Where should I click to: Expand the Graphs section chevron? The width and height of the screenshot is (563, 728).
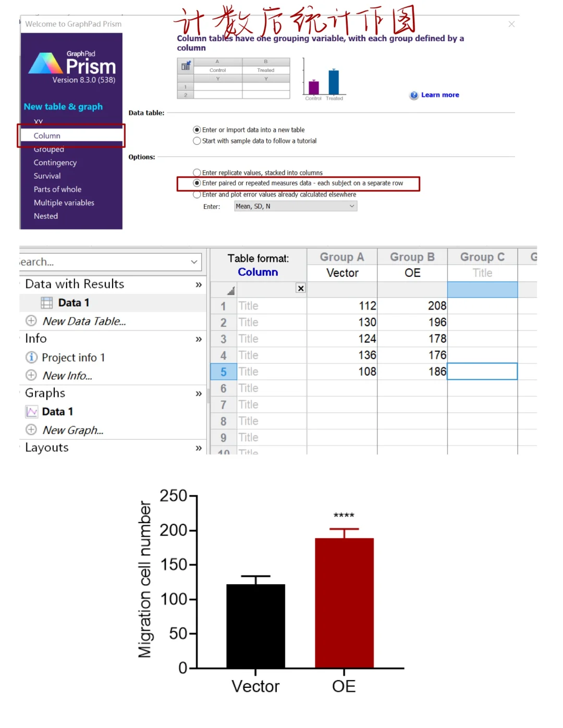point(199,393)
